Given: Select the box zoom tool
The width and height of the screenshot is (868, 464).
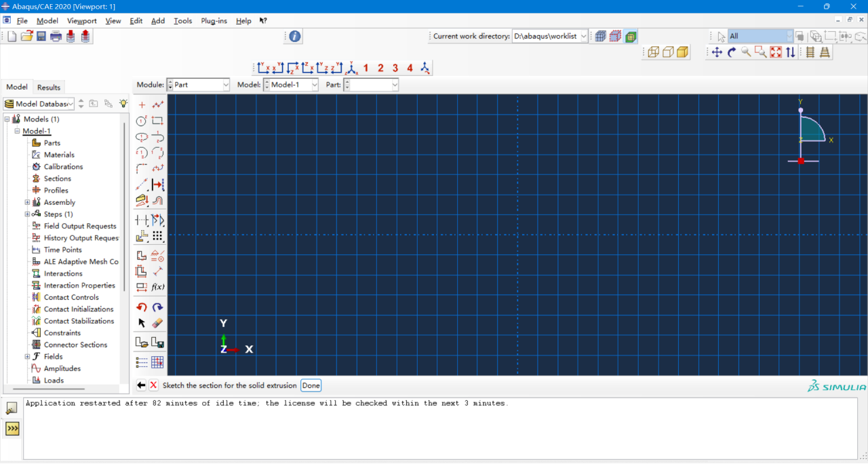Looking at the screenshot, I should click(x=761, y=52).
